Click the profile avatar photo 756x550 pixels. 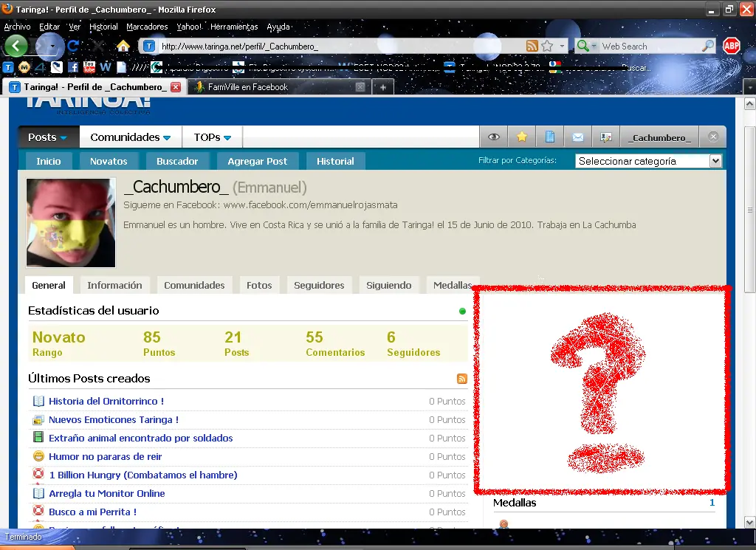[71, 223]
